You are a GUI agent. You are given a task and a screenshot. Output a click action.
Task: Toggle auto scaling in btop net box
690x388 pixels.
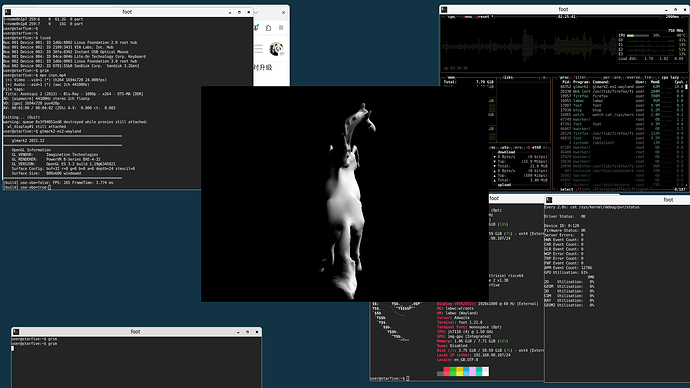click(x=504, y=147)
